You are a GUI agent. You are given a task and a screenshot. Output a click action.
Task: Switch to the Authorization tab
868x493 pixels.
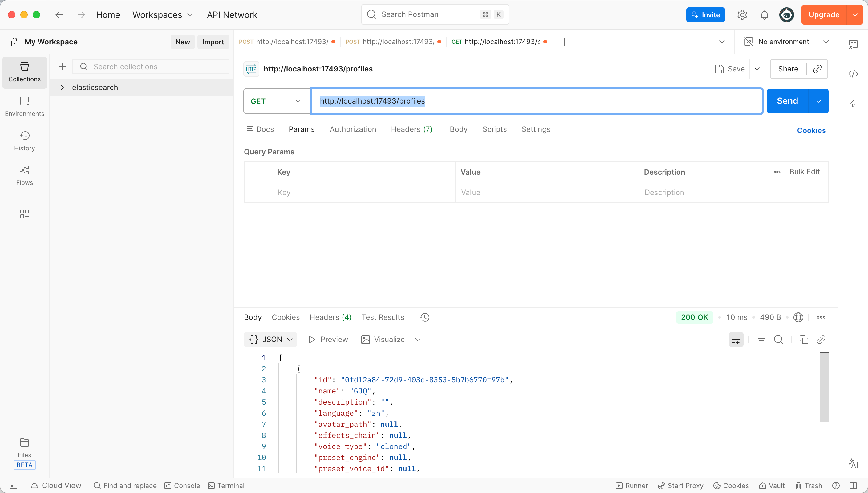(x=353, y=129)
